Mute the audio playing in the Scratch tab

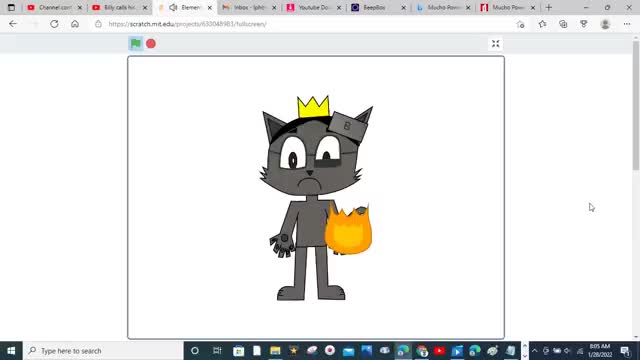(173, 7)
